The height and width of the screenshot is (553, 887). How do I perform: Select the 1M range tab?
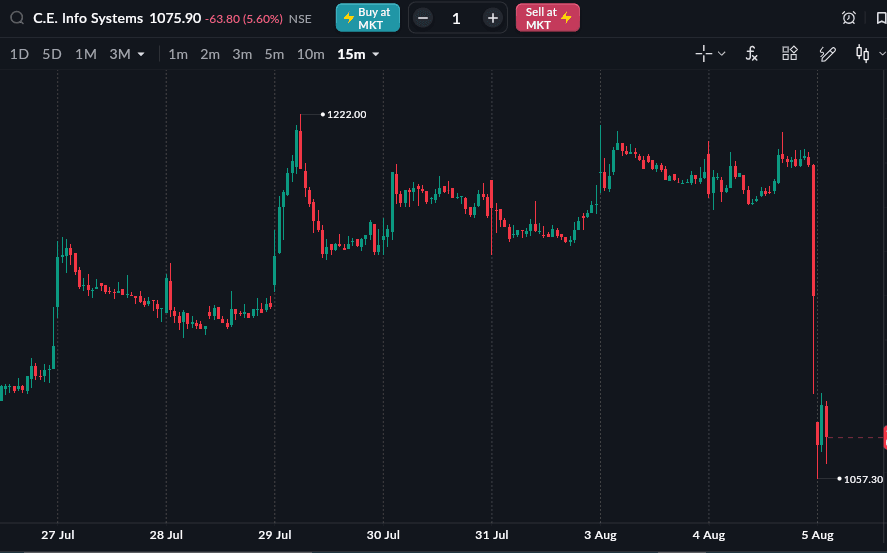85,54
